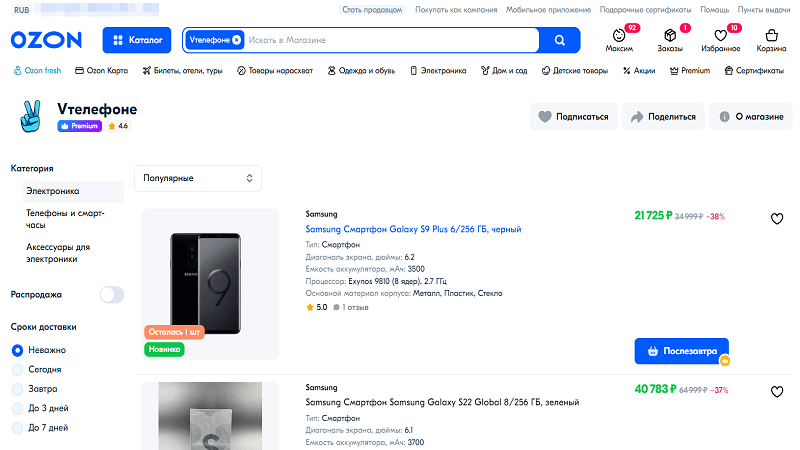Image resolution: width=800 pixels, height=450 pixels.
Task: Click the OZON logo
Action: (x=46, y=40)
